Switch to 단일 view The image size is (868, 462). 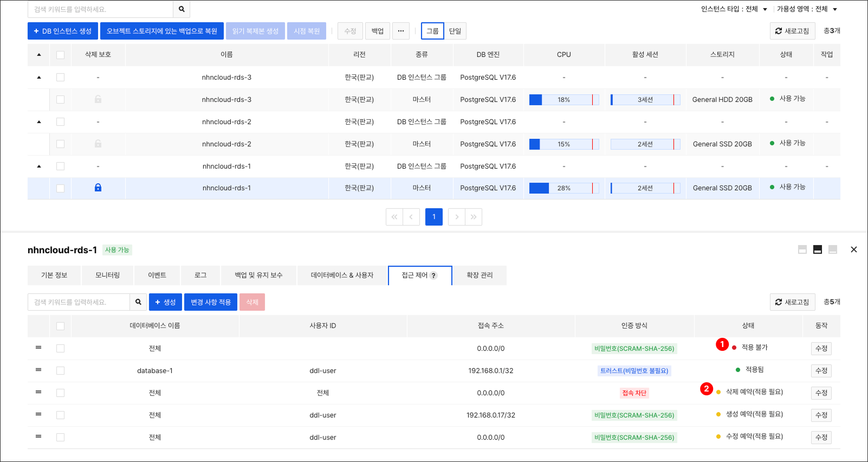455,31
